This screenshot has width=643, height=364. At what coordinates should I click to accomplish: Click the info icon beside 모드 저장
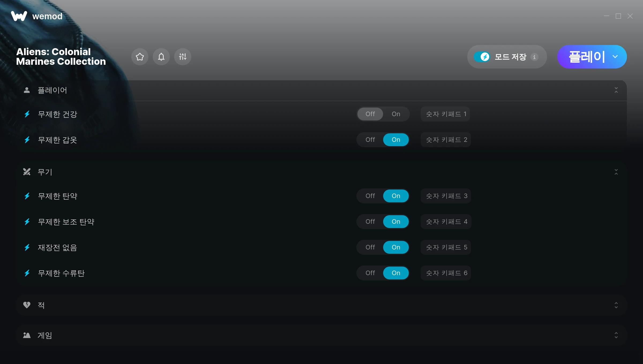[x=534, y=57]
